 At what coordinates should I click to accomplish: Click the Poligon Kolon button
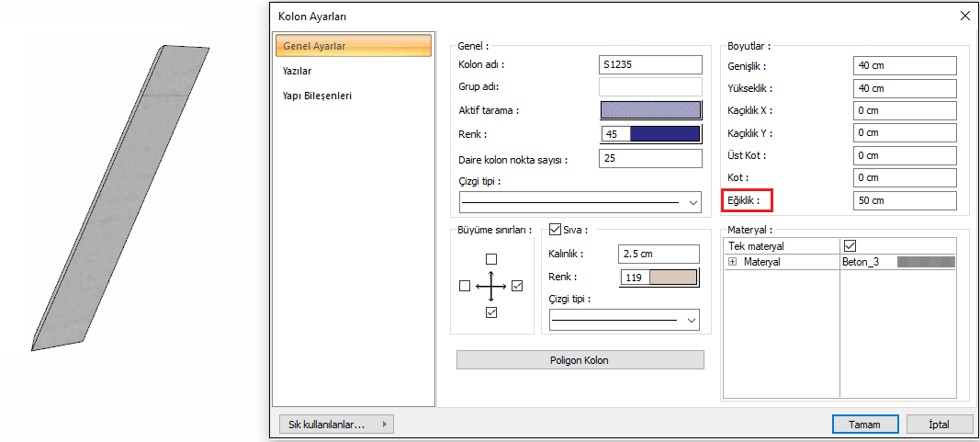[x=580, y=360]
